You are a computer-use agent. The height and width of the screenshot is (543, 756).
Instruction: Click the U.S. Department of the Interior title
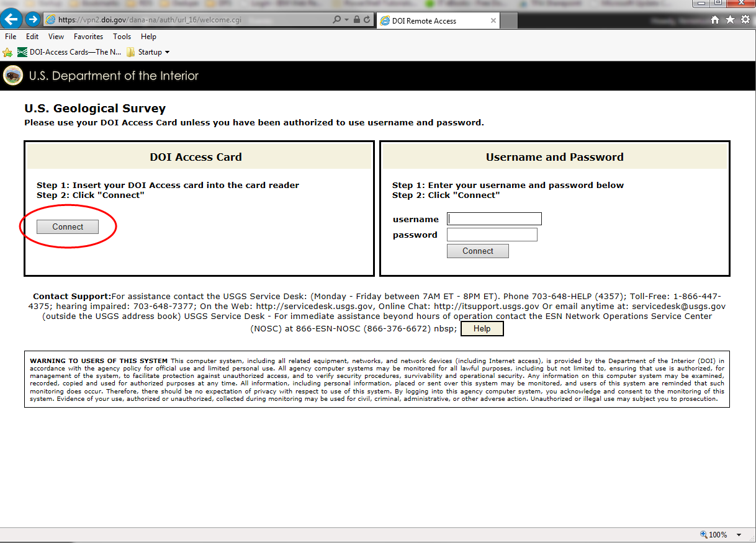[x=114, y=76]
